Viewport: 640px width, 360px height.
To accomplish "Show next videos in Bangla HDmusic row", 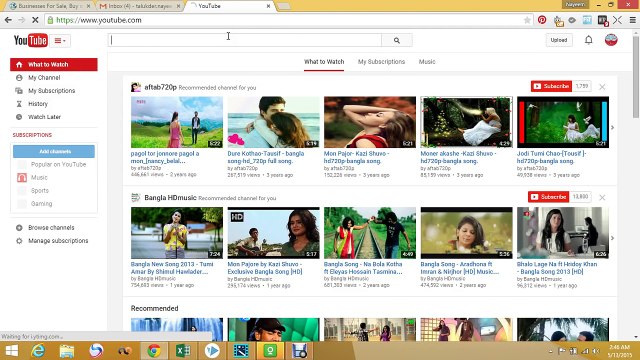I will click(612, 238).
